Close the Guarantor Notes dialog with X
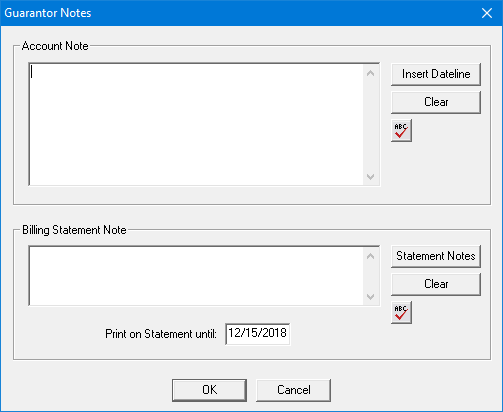This screenshot has width=503, height=412. (487, 13)
